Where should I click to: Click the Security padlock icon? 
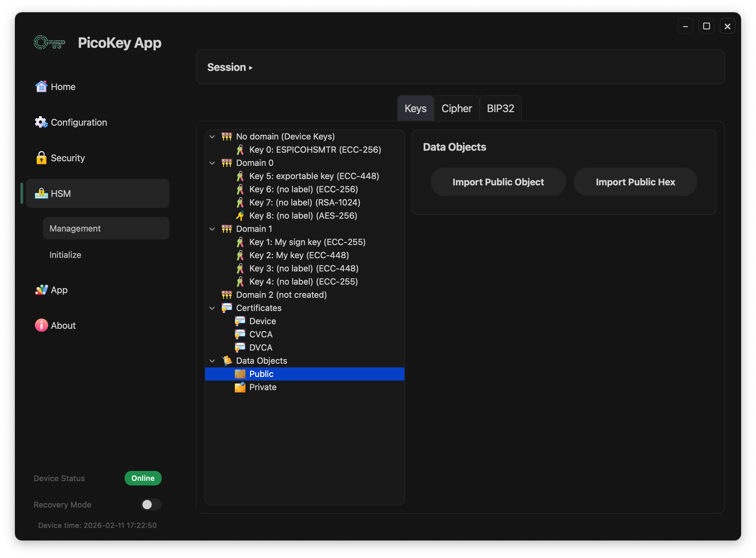coord(41,158)
